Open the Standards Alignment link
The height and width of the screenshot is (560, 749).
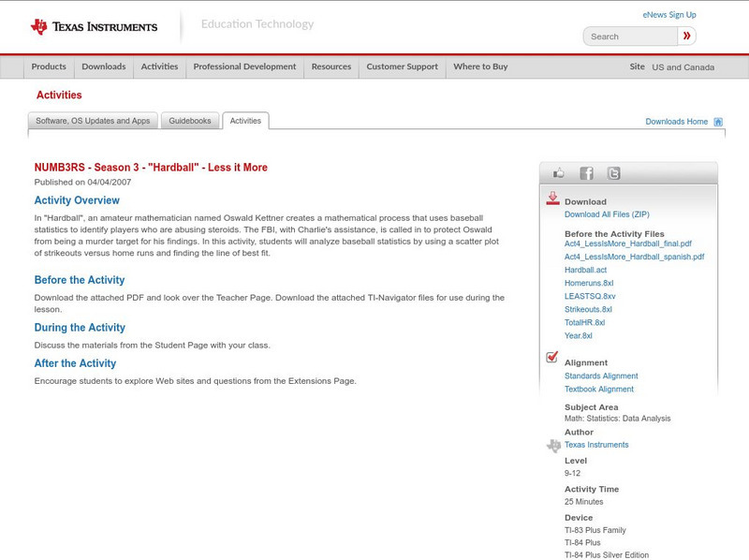click(x=601, y=376)
